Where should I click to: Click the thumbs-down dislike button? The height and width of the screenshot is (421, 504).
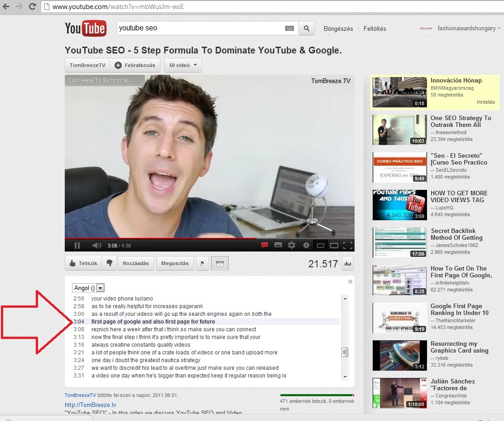coord(109,263)
